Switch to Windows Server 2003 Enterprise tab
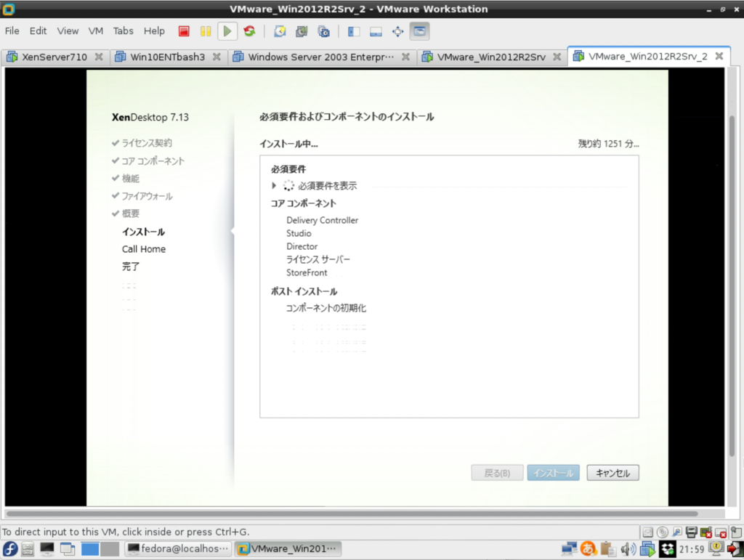 point(320,57)
